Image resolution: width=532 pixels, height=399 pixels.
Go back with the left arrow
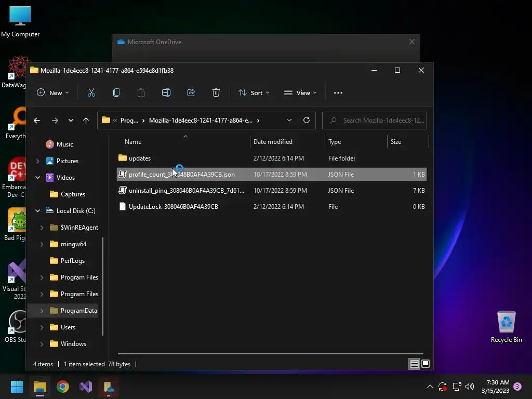click(x=37, y=121)
